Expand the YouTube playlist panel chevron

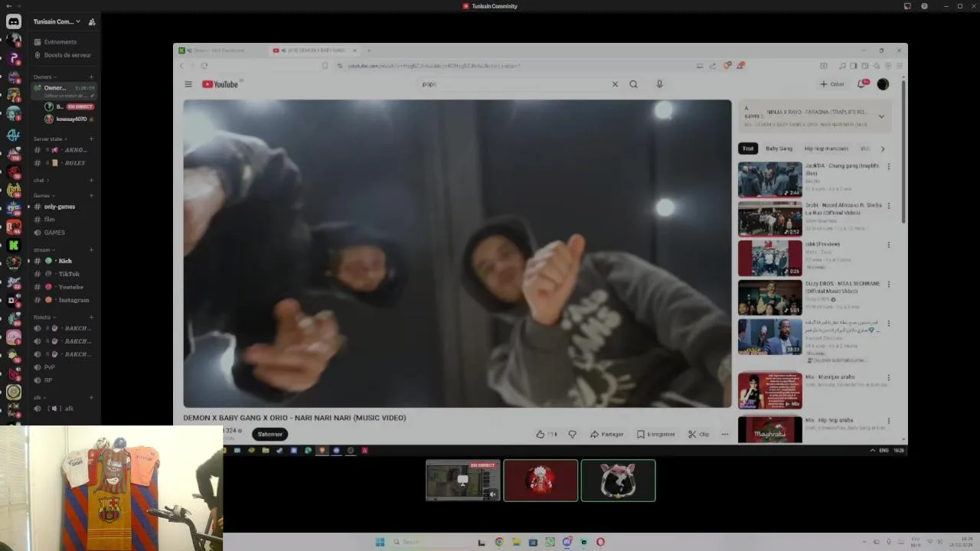coord(881,116)
